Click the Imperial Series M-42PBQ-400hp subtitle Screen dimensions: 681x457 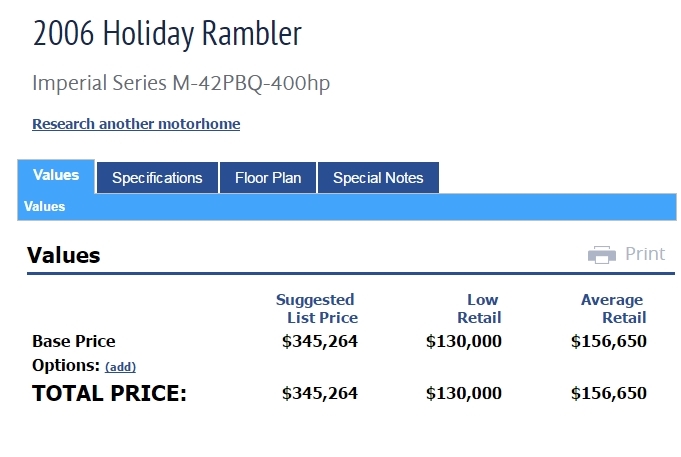coord(181,83)
